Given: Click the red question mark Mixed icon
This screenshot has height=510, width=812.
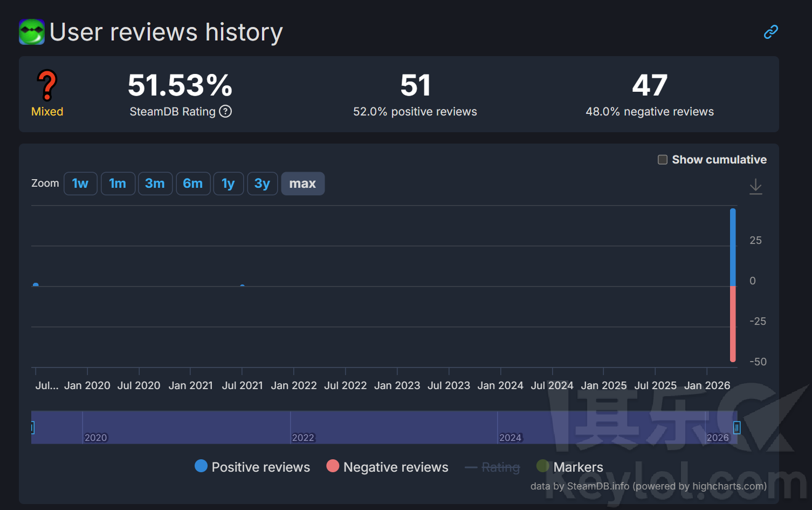Looking at the screenshot, I should pos(47,86).
